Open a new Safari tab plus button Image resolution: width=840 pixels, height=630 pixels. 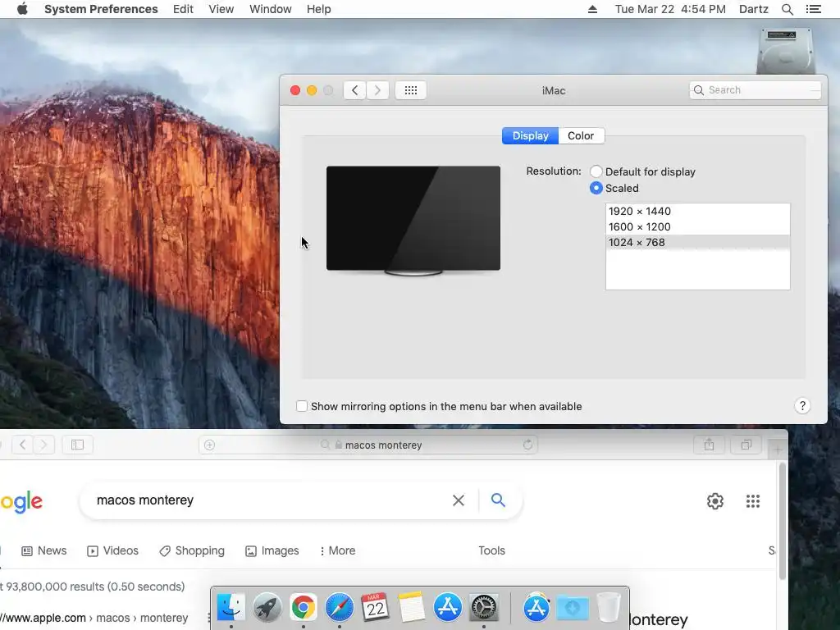(778, 450)
